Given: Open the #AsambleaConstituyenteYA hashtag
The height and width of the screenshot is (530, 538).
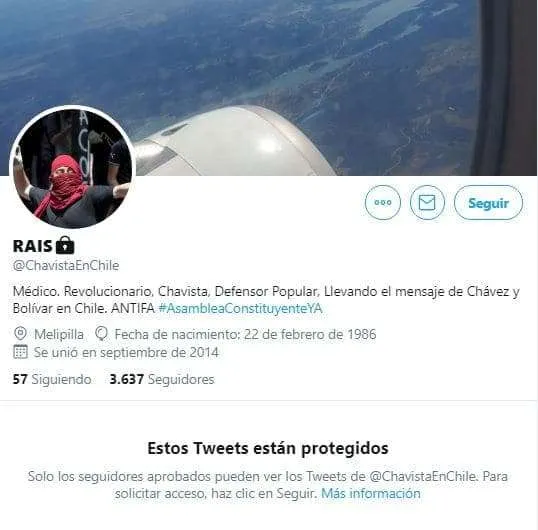Looking at the screenshot, I should point(241,308).
